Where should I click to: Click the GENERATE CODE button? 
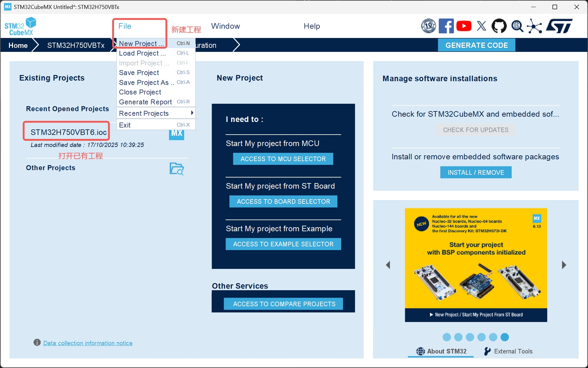point(476,45)
